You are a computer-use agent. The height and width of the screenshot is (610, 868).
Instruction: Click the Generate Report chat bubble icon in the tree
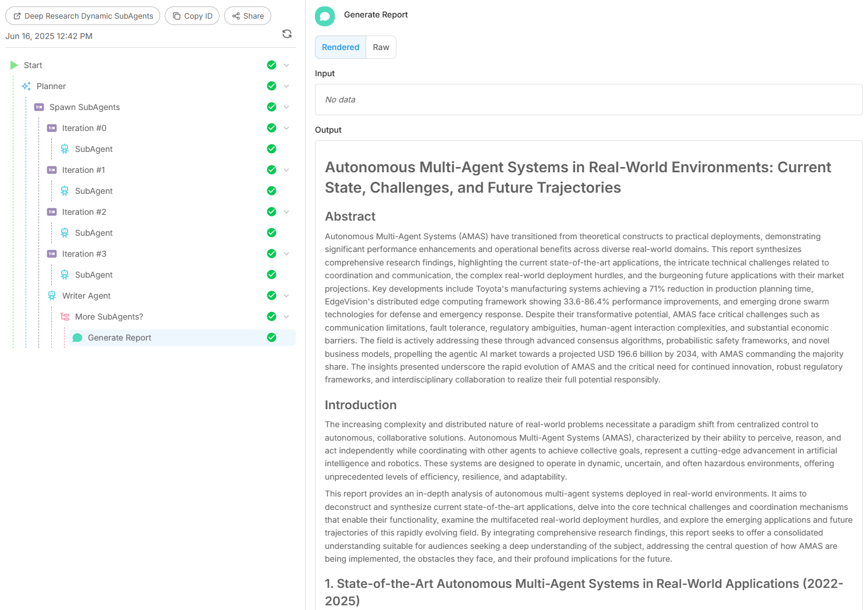[x=77, y=338]
